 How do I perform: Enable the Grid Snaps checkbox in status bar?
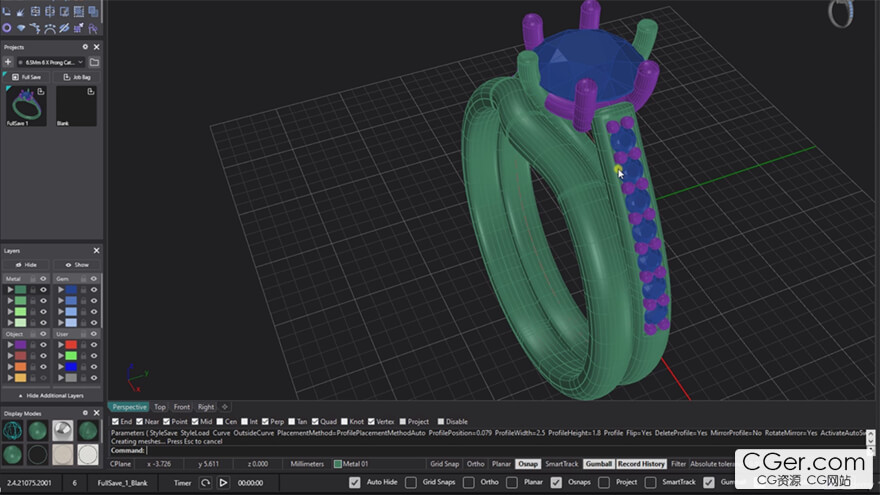(411, 482)
